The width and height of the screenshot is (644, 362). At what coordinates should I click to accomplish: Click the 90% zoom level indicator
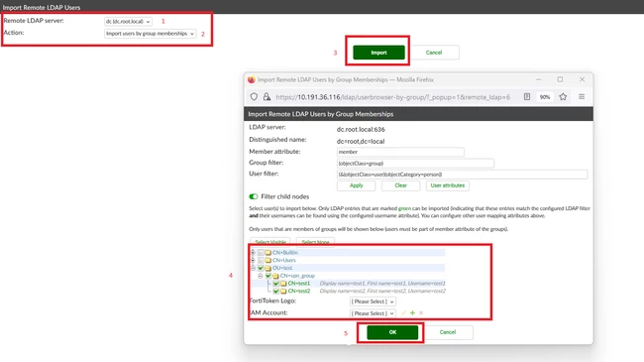[545, 97]
